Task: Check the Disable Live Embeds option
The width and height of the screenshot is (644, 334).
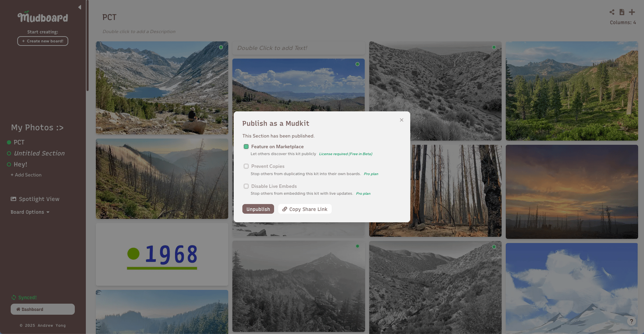Action: [x=246, y=186]
